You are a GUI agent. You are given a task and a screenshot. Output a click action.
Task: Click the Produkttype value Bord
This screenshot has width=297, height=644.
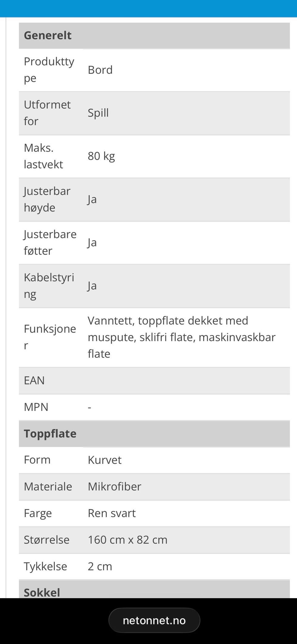click(x=100, y=70)
